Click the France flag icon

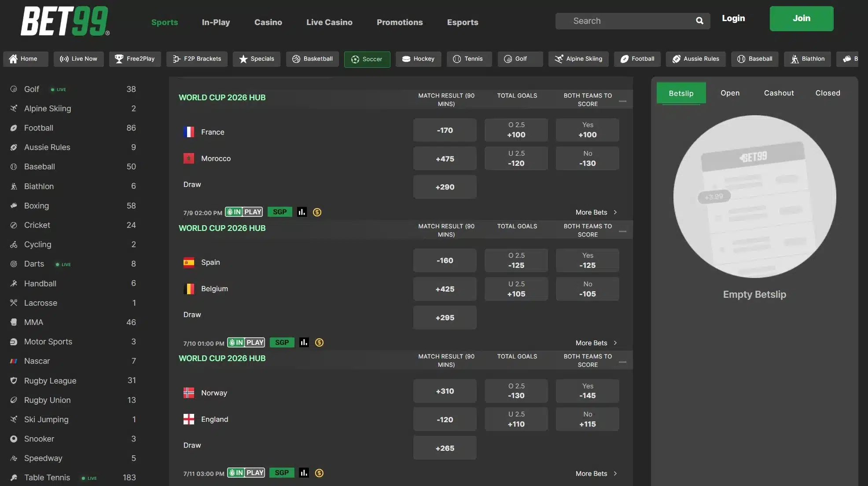click(189, 132)
